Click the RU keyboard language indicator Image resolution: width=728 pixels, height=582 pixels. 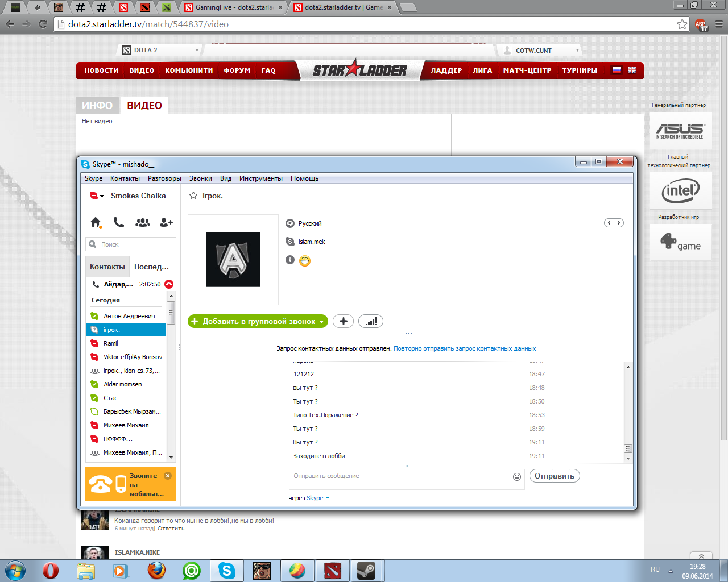pos(655,569)
